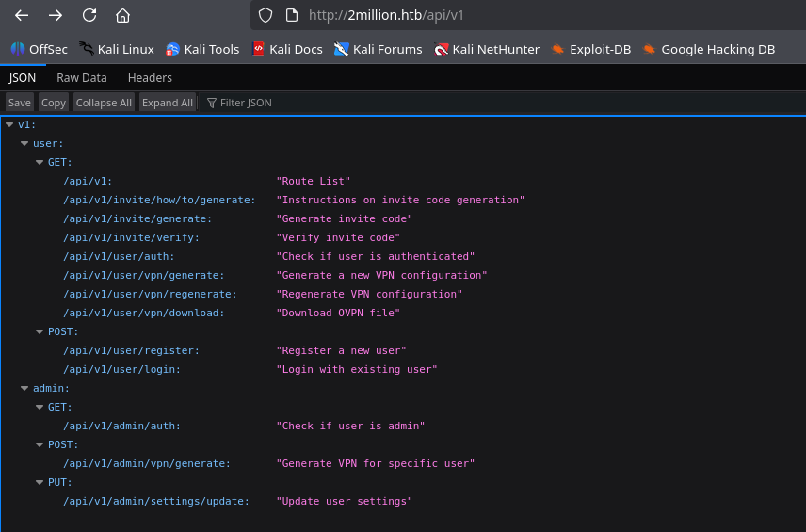806x532 pixels.
Task: Open the tracking protection shield icon
Action: tap(266, 15)
